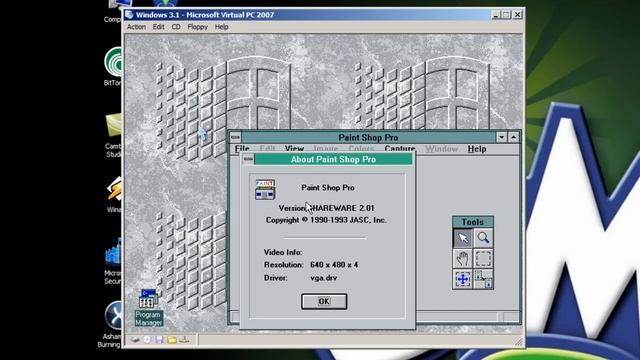The height and width of the screenshot is (360, 640).
Task: Open the View menu in Paint Shop Pro
Action: [294, 149]
